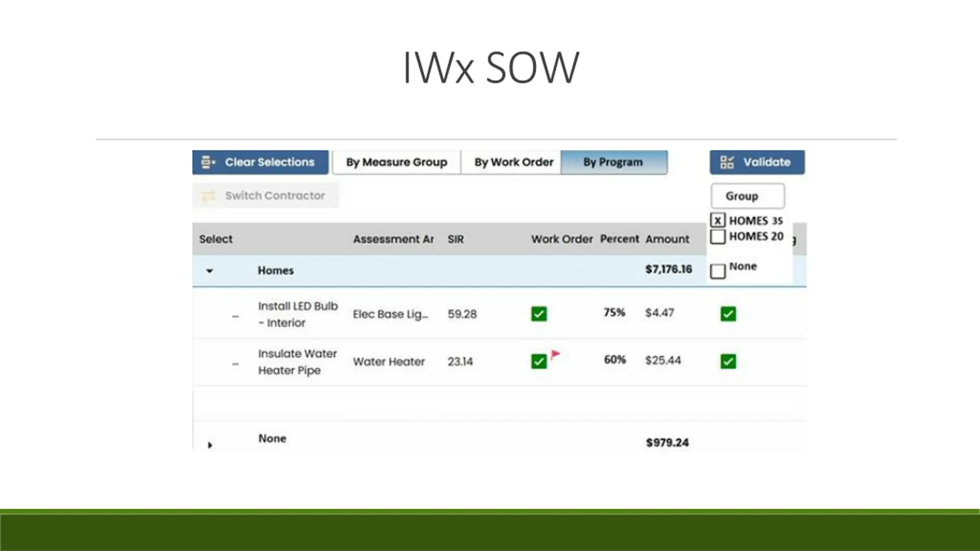The image size is (980, 551).
Task: Sort by Assessment Ar column header
Action: (393, 239)
